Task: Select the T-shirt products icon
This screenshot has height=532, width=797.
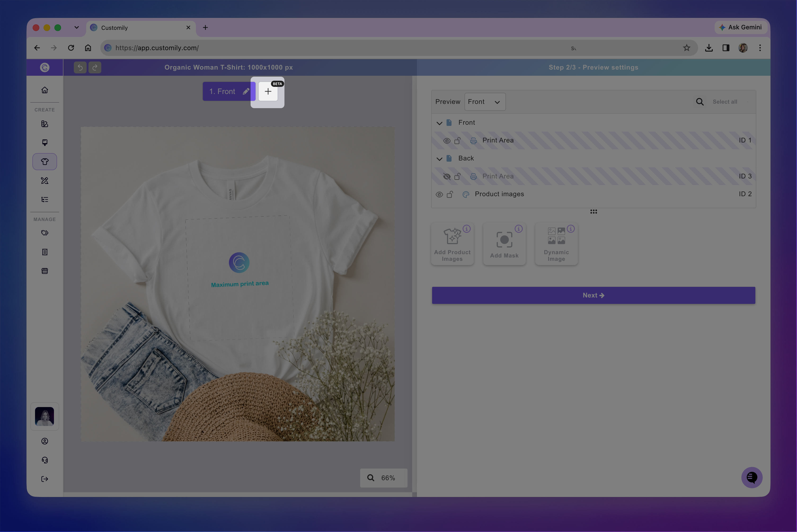Action: coord(44,161)
